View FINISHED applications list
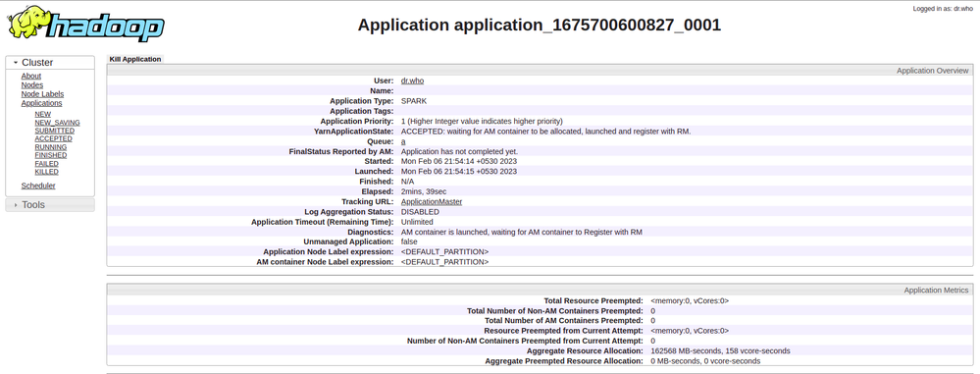The height and width of the screenshot is (374, 980). 51,155
